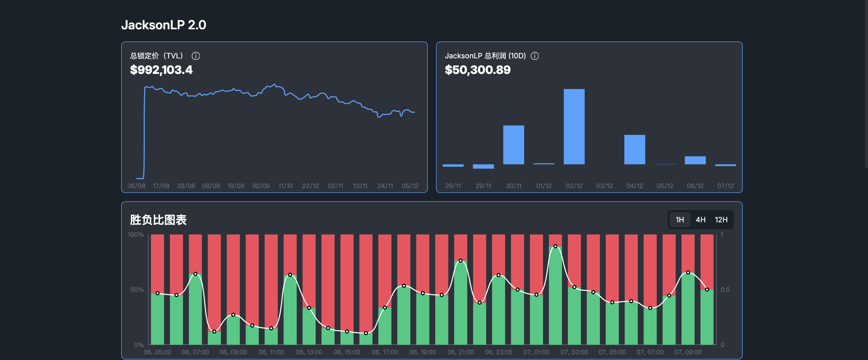Click the tallest profit bar for 02/12

(574, 127)
